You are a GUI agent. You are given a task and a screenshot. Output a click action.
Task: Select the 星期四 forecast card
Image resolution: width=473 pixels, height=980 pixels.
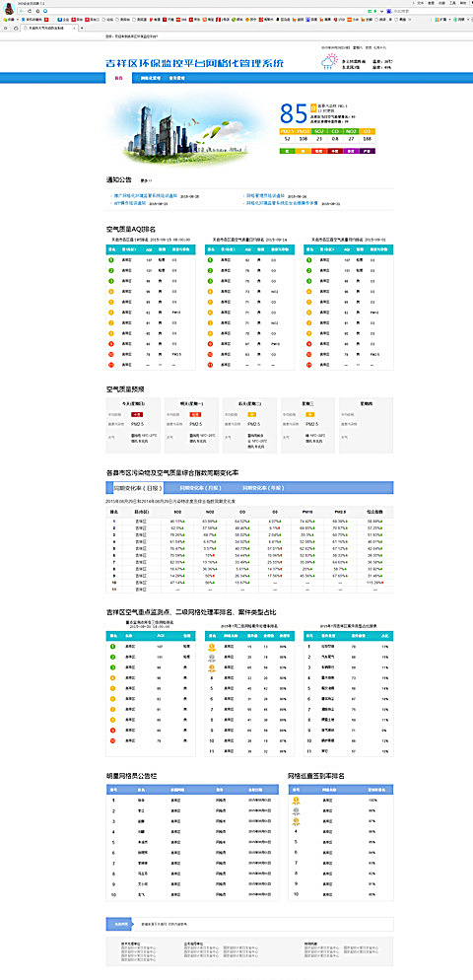point(367,426)
